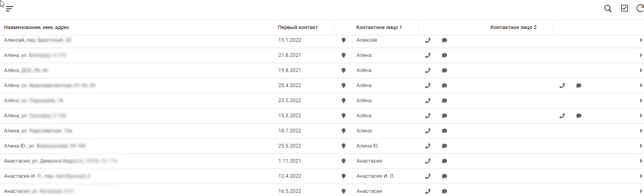Toggle the selection checkbox icon in toolbar
This screenshot has width=644, height=196.
(x=625, y=8)
